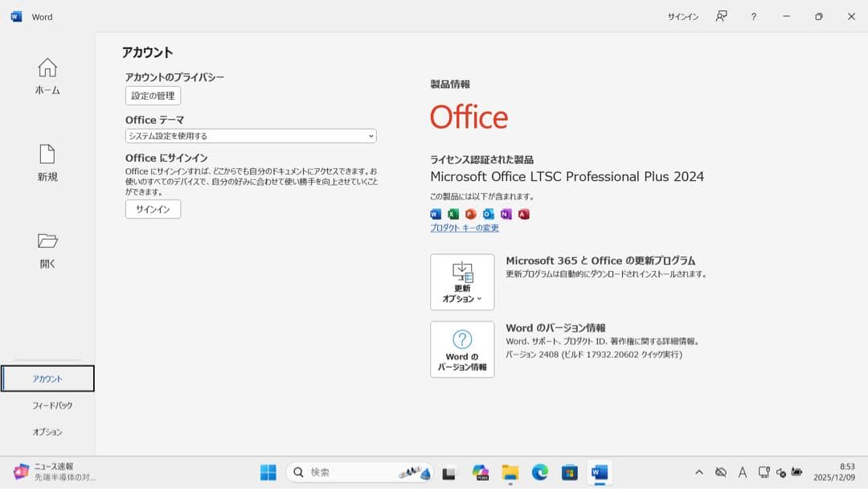Expand hidden icons in system tray
The image size is (868, 489).
point(698,473)
